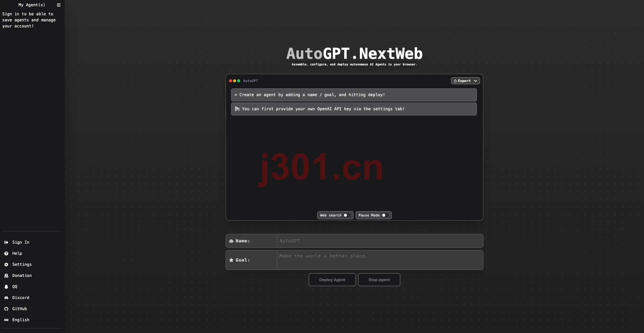Viewport: 644px width, 333px height.
Task: Click the Deploy Agent button
Action: (332, 280)
